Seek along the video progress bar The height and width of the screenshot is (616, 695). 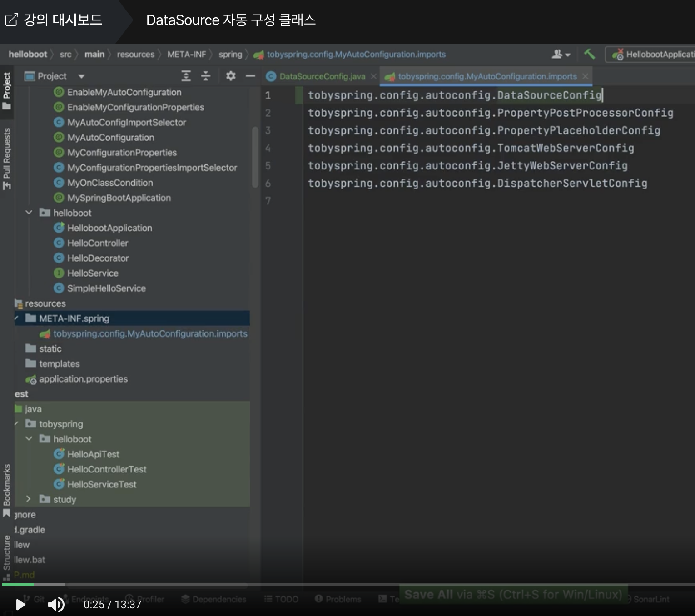point(347,584)
